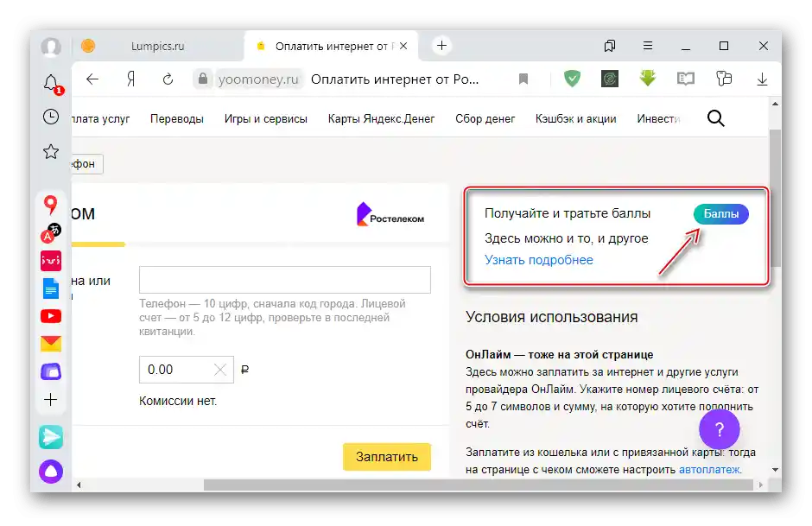The height and width of the screenshot is (526, 812).
Task: Open Yandex Maps pin icon
Action: click(x=50, y=205)
